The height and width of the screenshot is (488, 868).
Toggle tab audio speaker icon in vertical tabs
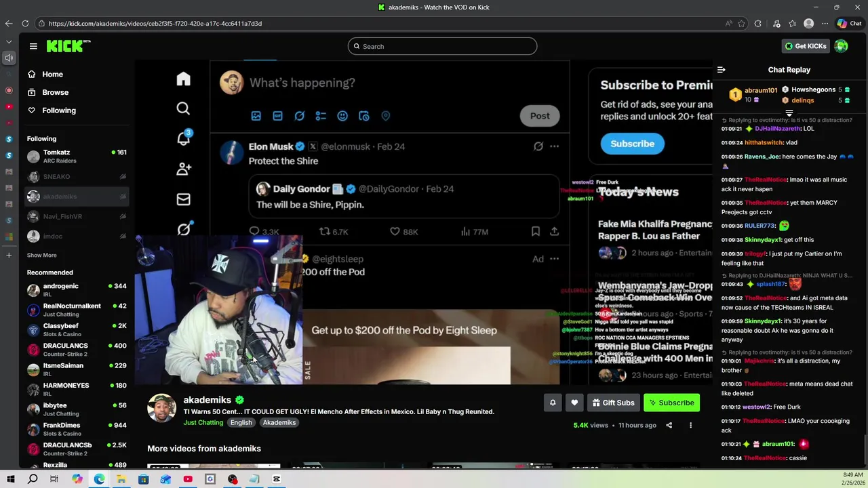tap(9, 58)
